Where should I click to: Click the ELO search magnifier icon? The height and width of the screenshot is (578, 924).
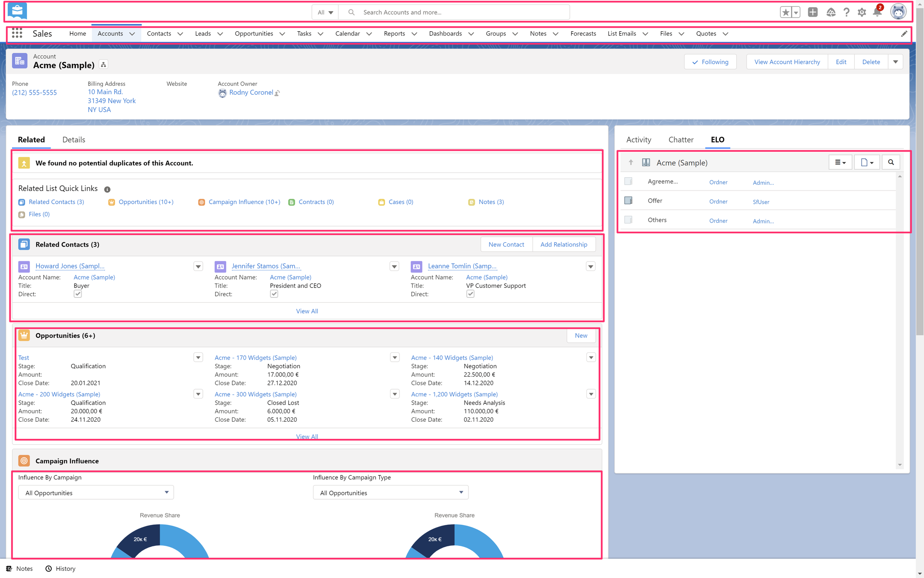point(891,162)
